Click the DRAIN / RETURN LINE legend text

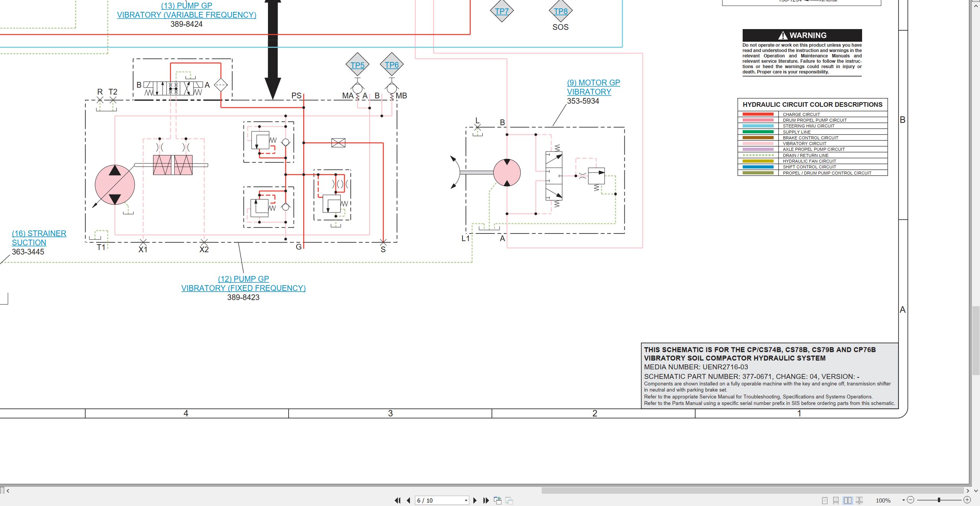[x=805, y=155]
